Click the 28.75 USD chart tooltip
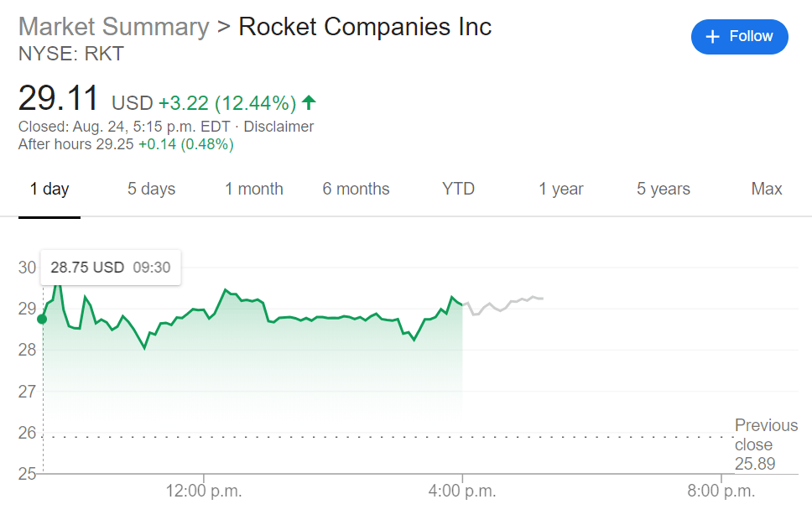Image resolution: width=812 pixels, height=520 pixels. [x=110, y=268]
